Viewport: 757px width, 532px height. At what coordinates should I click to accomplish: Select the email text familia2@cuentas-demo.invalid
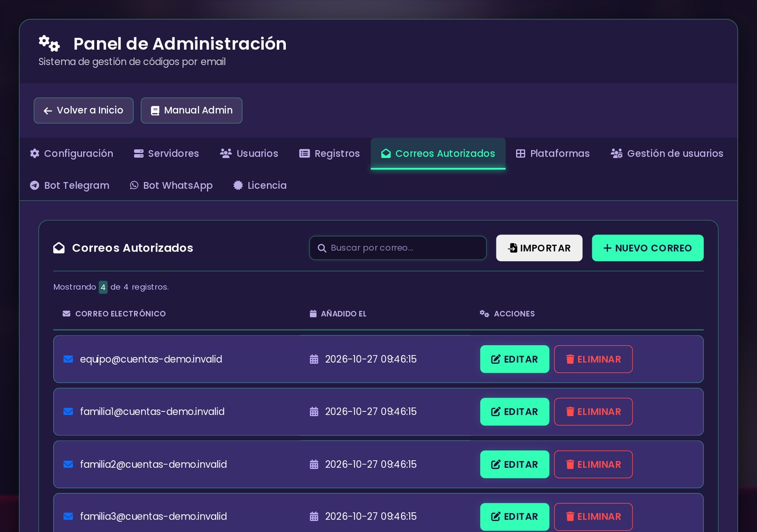coord(153,465)
